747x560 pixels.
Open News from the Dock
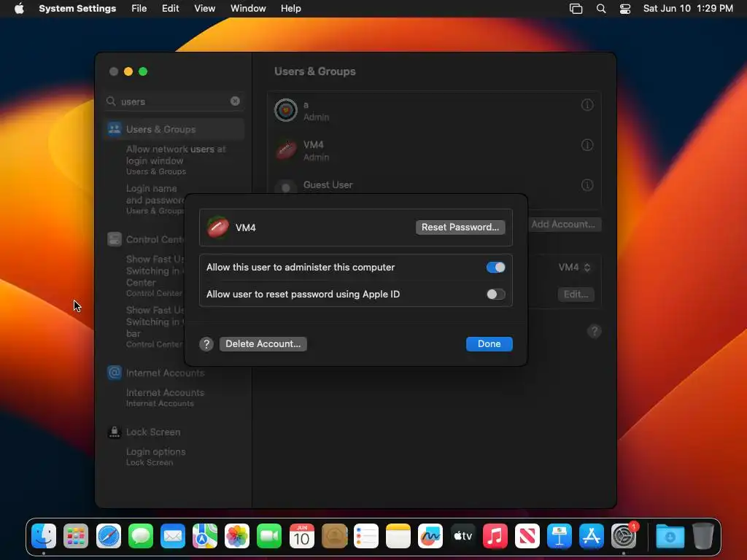tap(527, 536)
